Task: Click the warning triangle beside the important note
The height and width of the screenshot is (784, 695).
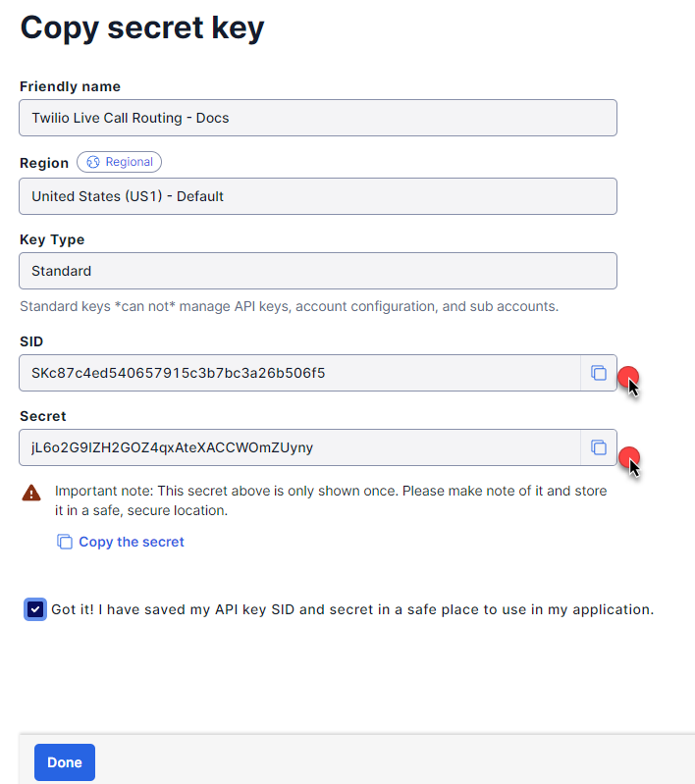Action: point(31,493)
